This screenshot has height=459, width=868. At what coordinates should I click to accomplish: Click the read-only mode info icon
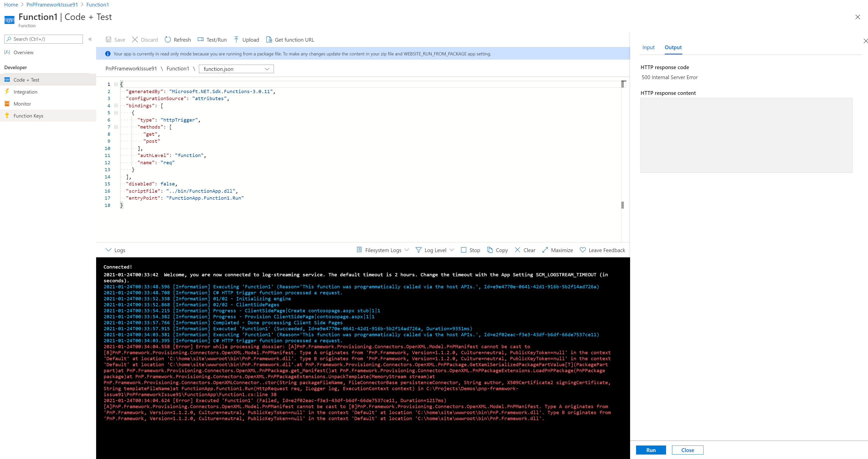[x=108, y=54]
